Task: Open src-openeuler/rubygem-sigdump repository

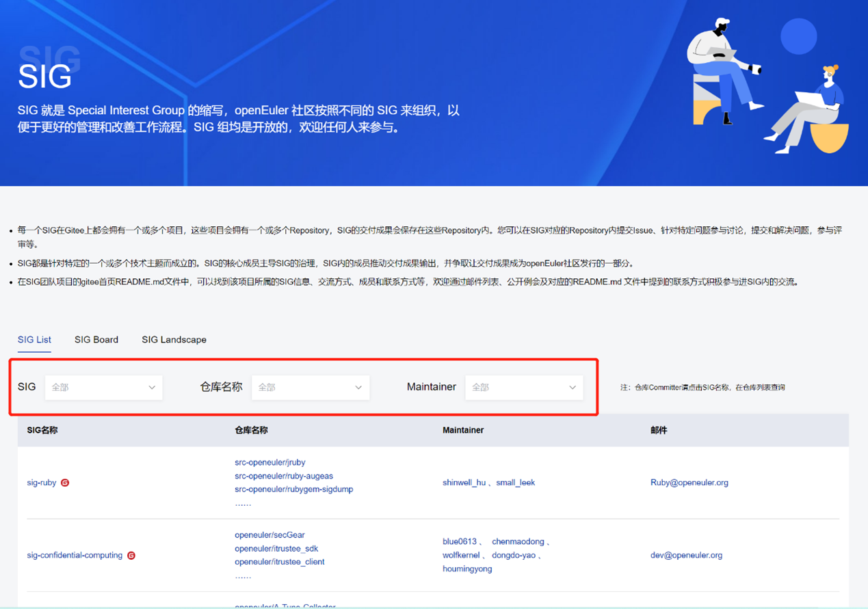Action: click(x=293, y=489)
